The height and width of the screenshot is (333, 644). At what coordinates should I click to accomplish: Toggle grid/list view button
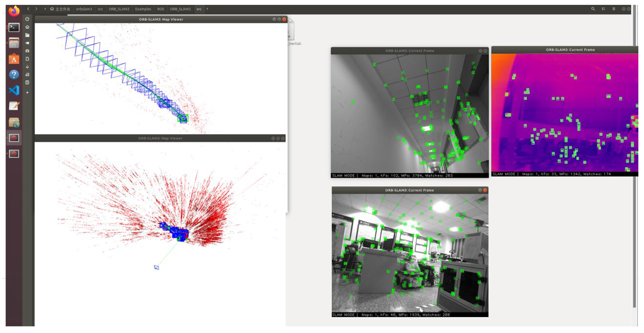(x=603, y=9)
